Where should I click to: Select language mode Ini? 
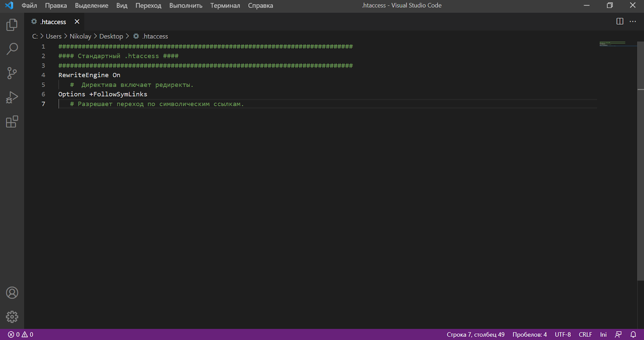pyautogui.click(x=603, y=334)
